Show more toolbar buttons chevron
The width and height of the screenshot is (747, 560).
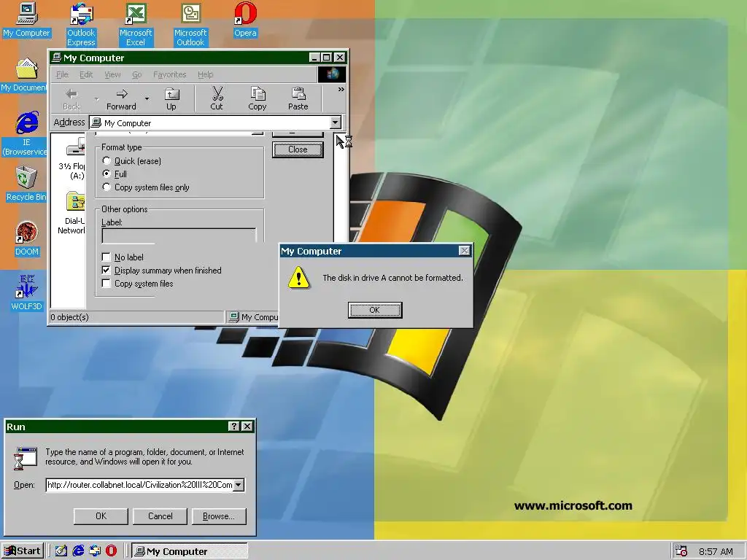pos(341,90)
